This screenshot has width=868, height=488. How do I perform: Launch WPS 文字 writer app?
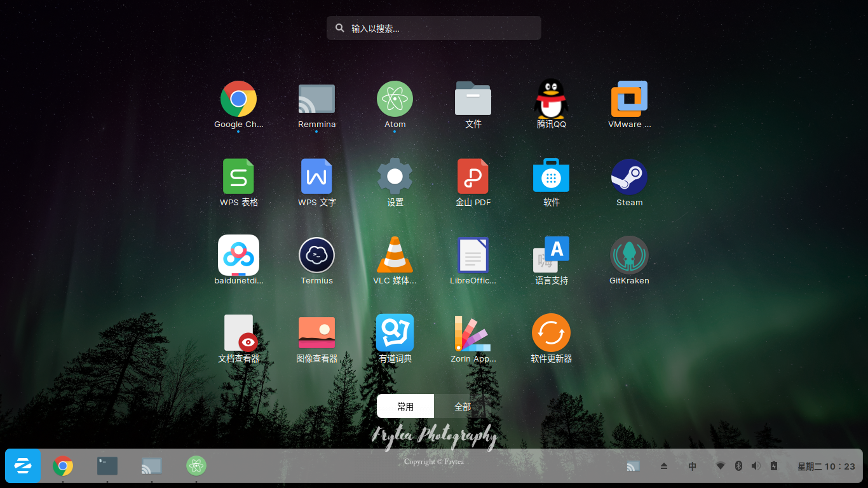pyautogui.click(x=316, y=177)
